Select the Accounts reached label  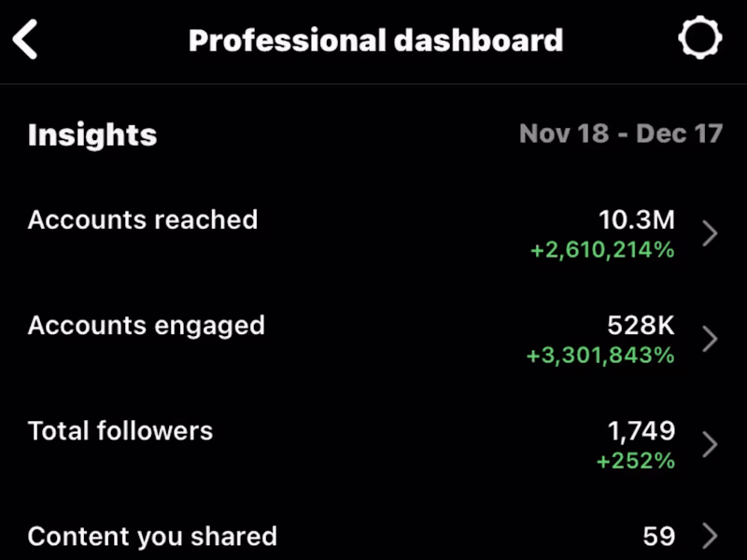pyautogui.click(x=143, y=220)
